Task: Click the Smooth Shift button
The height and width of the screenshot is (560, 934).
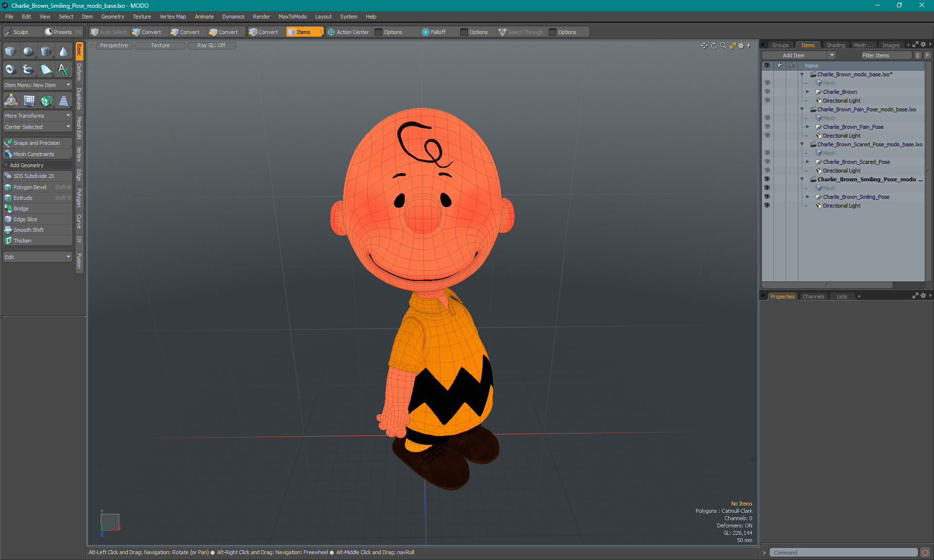Action: [x=37, y=230]
